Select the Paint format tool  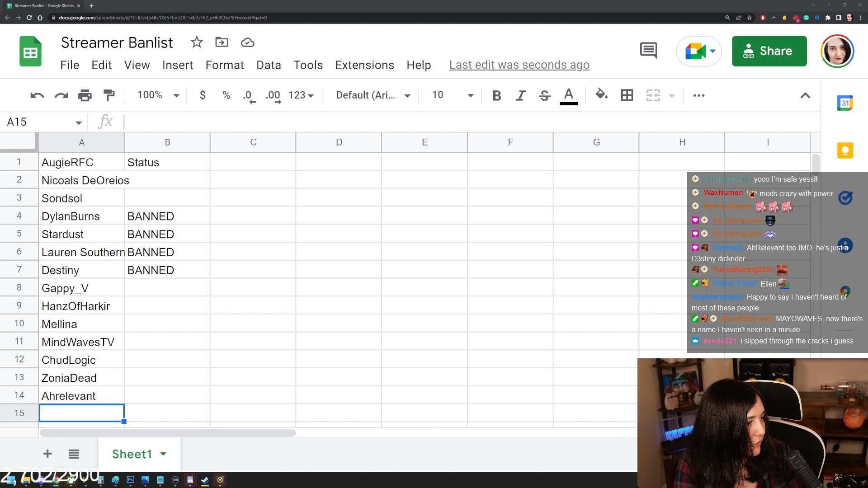pyautogui.click(x=109, y=95)
